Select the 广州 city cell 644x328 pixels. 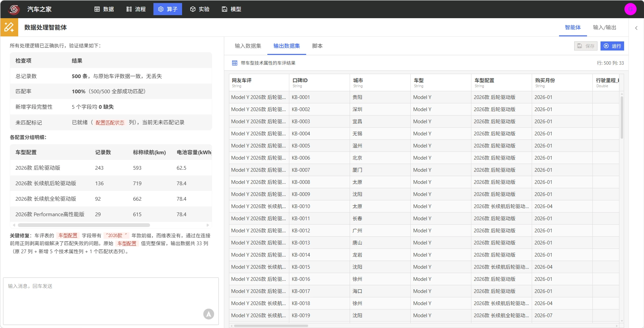pyautogui.click(x=380, y=231)
